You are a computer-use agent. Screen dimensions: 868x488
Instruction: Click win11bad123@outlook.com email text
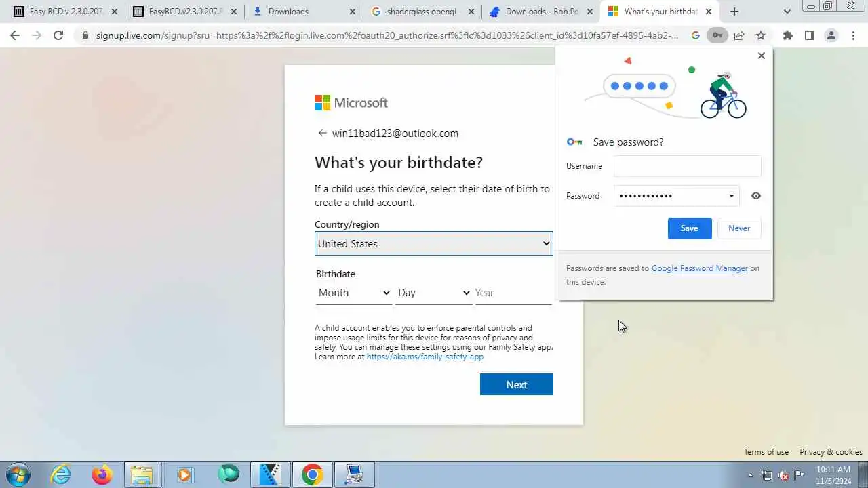pyautogui.click(x=395, y=134)
